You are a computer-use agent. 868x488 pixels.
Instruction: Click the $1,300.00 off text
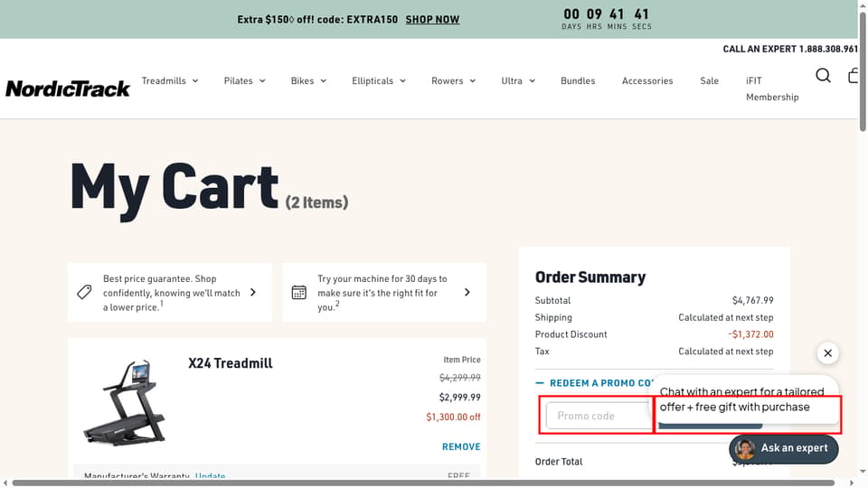[453, 418]
